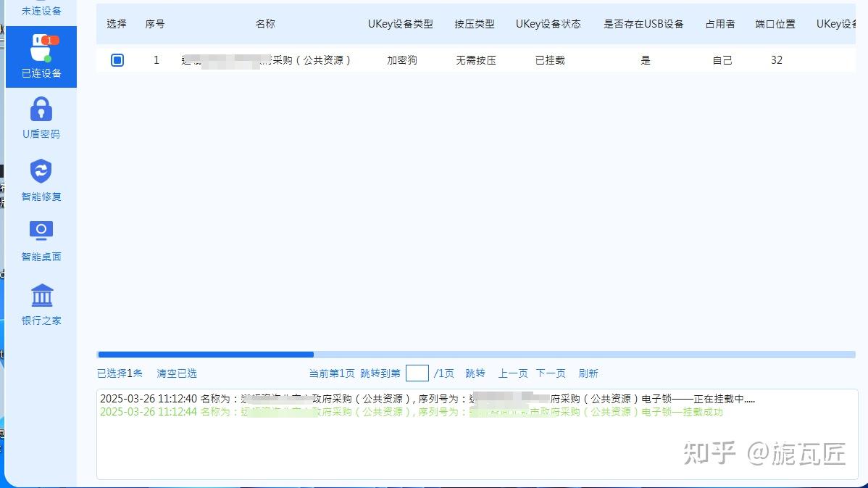Open the 智能桌面 monitor icon
The height and width of the screenshot is (488, 868).
click(x=41, y=230)
